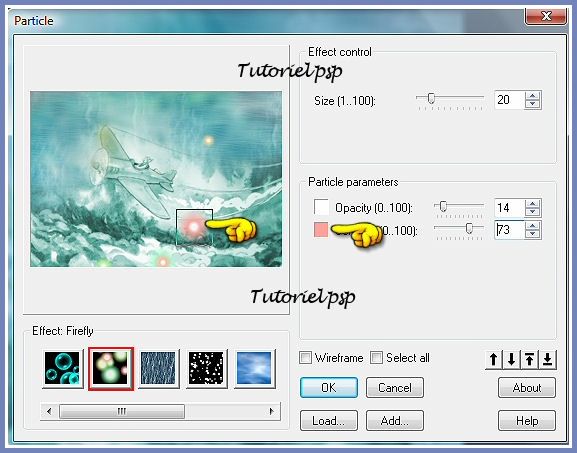Click the move to bottom arrow icon
Screen dimensions: 577x453
548,359
